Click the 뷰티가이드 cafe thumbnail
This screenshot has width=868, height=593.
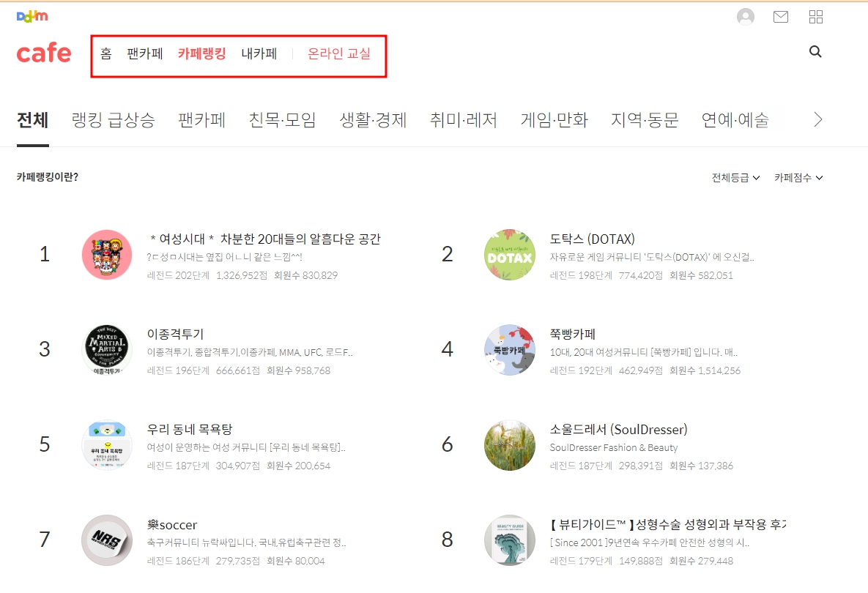[509, 540]
